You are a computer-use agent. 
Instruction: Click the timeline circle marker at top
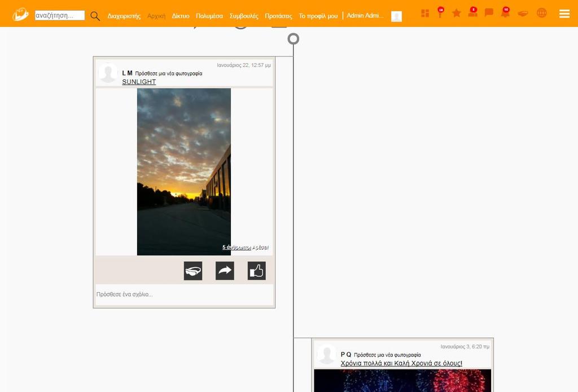[293, 39]
